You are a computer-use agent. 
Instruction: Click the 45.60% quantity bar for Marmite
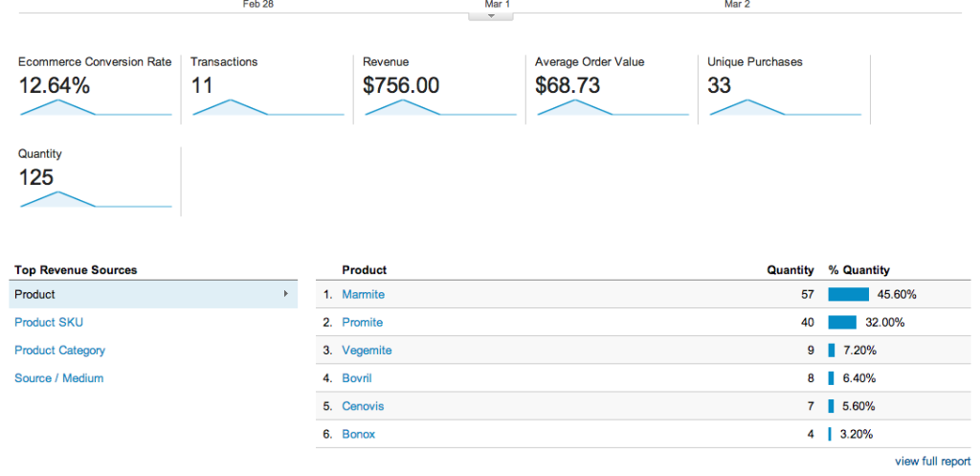pos(849,294)
